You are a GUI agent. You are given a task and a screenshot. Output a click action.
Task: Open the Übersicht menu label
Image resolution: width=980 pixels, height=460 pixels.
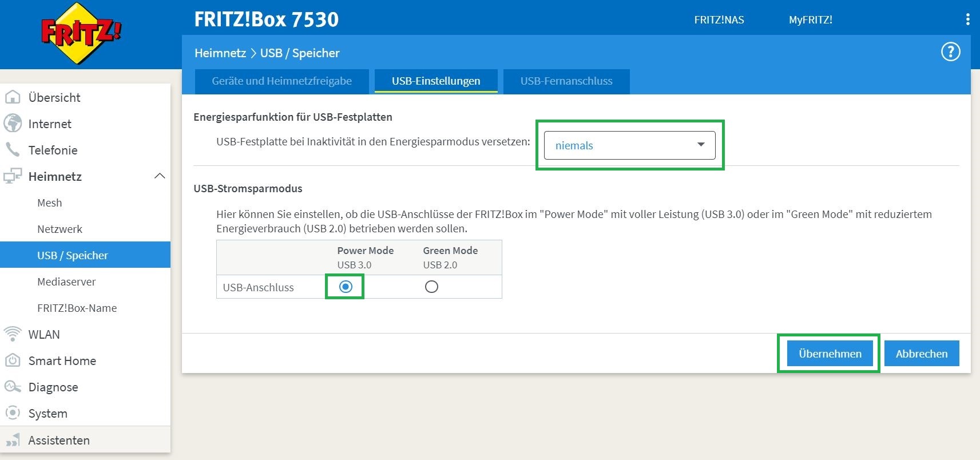[x=54, y=97]
